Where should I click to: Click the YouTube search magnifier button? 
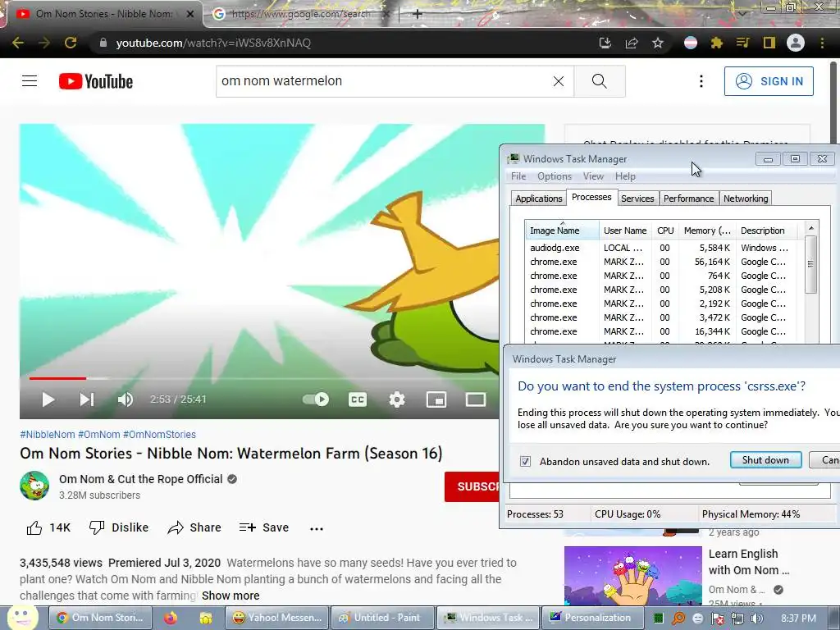pyautogui.click(x=600, y=81)
